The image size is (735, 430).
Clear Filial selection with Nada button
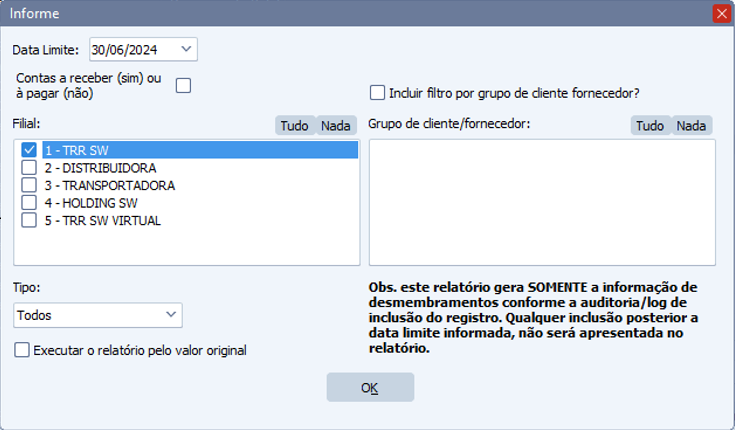336,126
